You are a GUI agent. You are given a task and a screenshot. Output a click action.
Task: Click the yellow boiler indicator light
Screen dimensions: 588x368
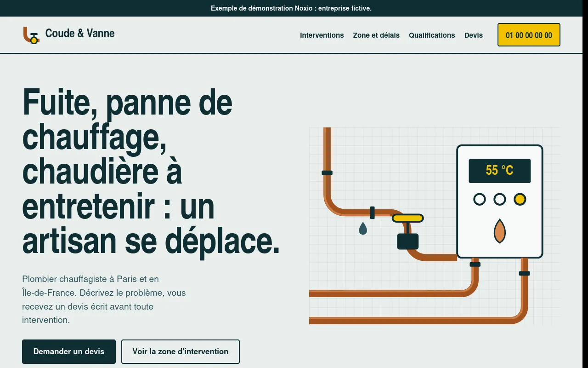520,199
